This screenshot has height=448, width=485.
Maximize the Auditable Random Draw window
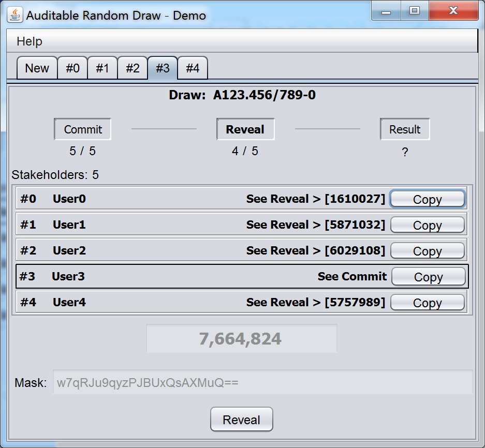click(x=415, y=11)
